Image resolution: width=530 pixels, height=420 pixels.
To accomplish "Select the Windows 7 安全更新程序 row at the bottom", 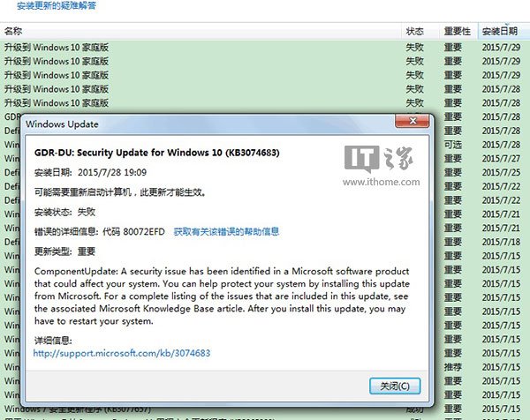I will coord(265,409).
